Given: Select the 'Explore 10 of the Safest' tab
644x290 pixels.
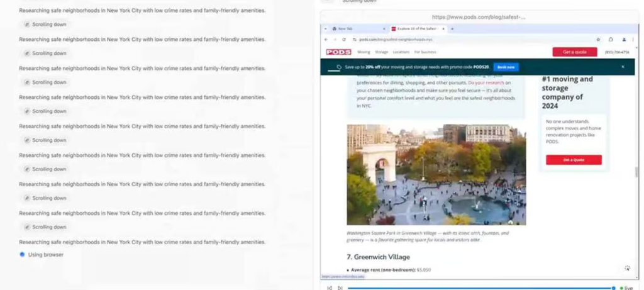Looking at the screenshot, I should tap(418, 29).
